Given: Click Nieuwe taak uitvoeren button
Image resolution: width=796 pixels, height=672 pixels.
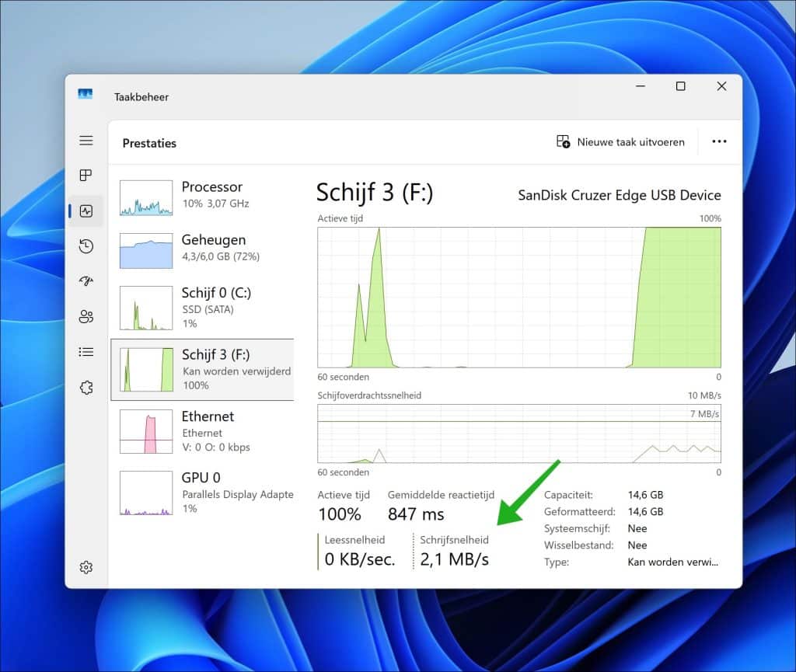Looking at the screenshot, I should 621,142.
